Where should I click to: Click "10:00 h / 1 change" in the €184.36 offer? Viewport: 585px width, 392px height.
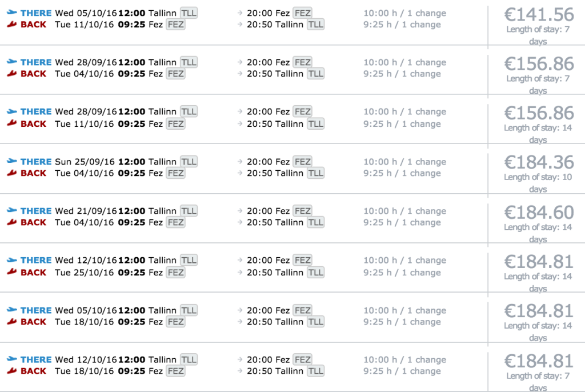pyautogui.click(x=404, y=162)
